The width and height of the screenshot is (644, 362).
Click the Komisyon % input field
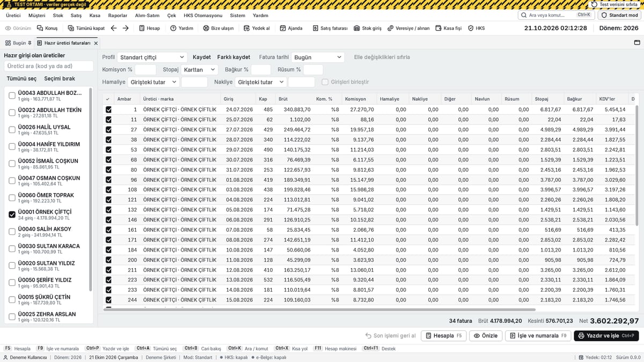coord(145,70)
